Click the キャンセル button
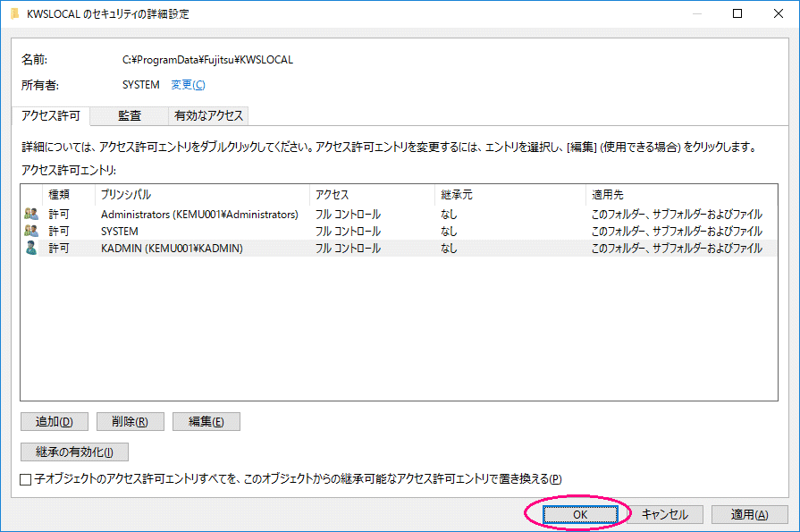 (664, 514)
